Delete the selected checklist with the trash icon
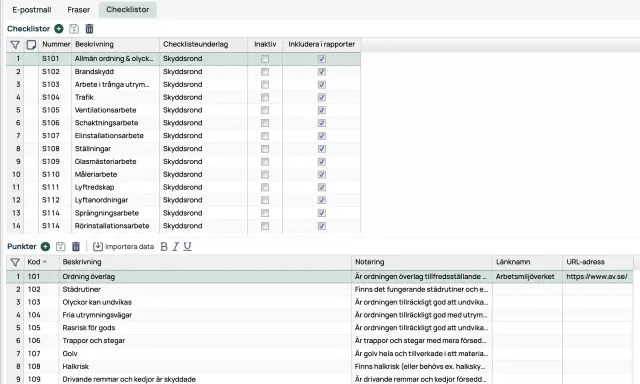 coord(89,29)
